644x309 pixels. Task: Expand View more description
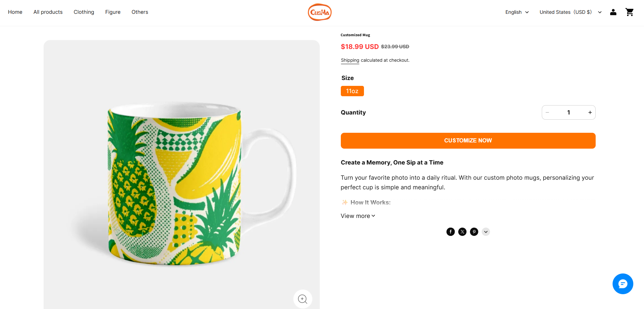point(358,216)
